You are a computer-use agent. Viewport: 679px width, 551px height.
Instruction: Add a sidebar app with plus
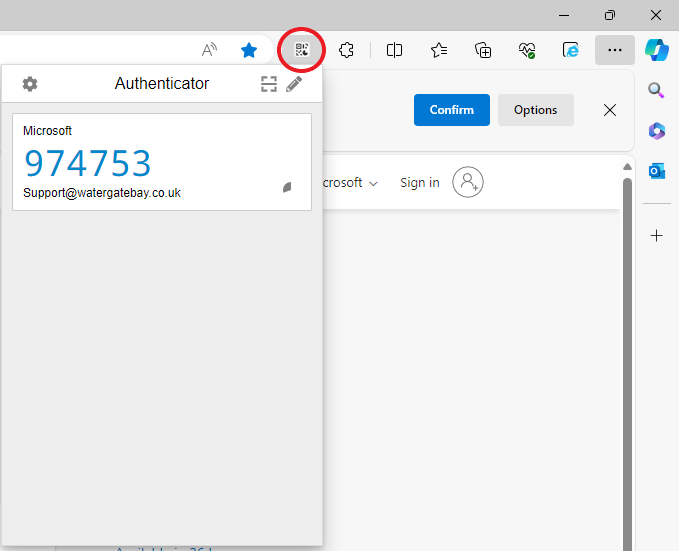(656, 236)
